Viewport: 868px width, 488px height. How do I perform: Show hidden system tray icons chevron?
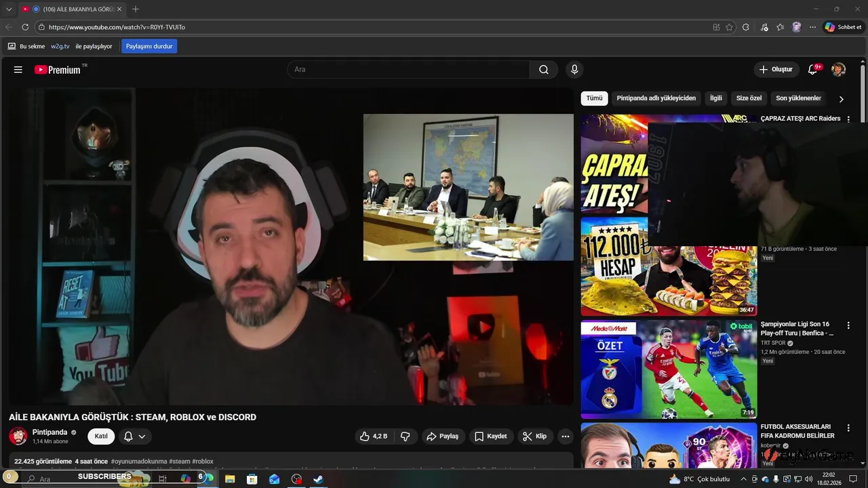744,479
